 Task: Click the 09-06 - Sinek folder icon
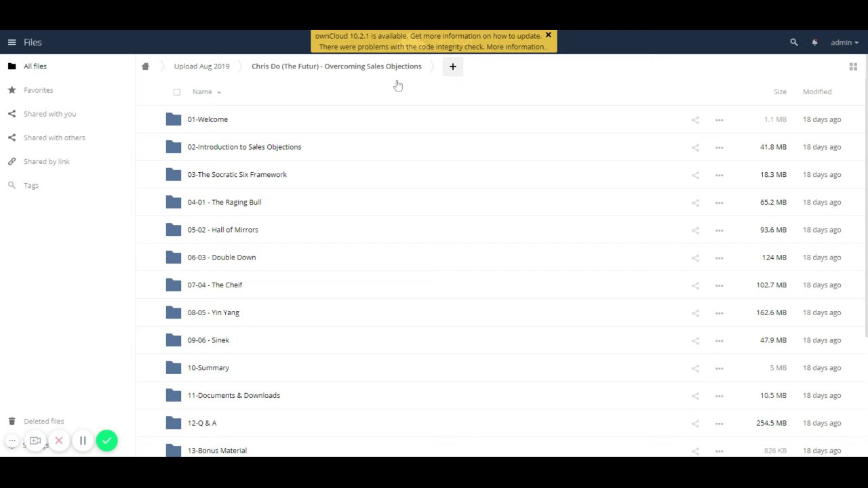click(174, 340)
